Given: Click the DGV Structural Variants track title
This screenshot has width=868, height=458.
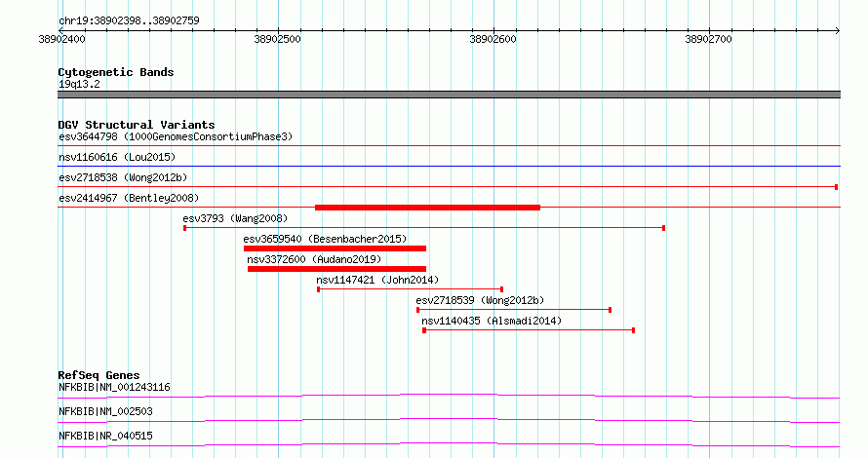Looking at the screenshot, I should (x=137, y=125).
